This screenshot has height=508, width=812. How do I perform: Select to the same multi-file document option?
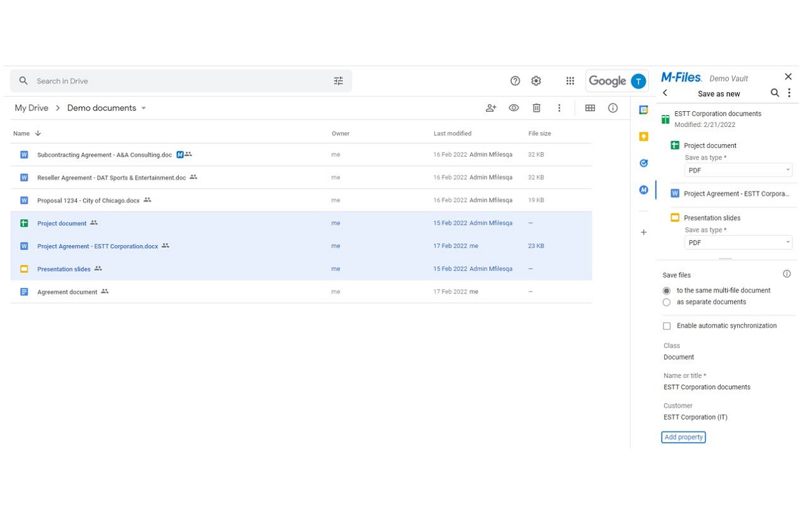coord(666,291)
